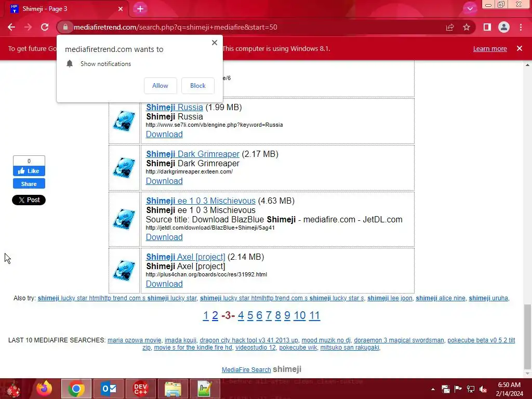Go to results page 9
532x399 pixels.
(287, 315)
